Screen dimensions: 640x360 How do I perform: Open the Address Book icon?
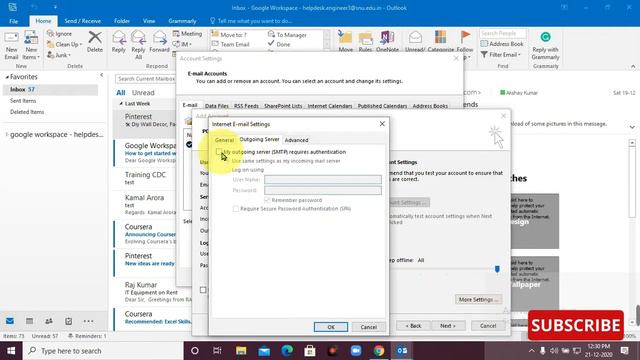[x=484, y=44]
